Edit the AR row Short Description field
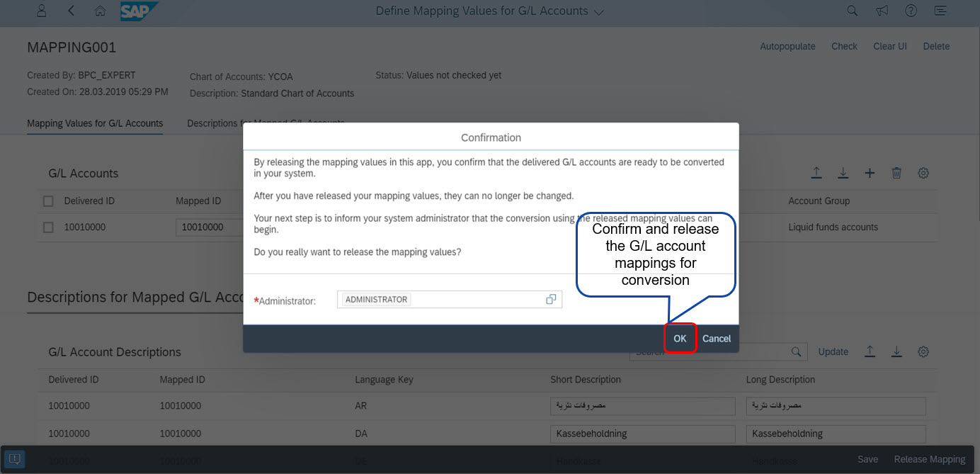The width and height of the screenshot is (980, 474). click(x=643, y=406)
